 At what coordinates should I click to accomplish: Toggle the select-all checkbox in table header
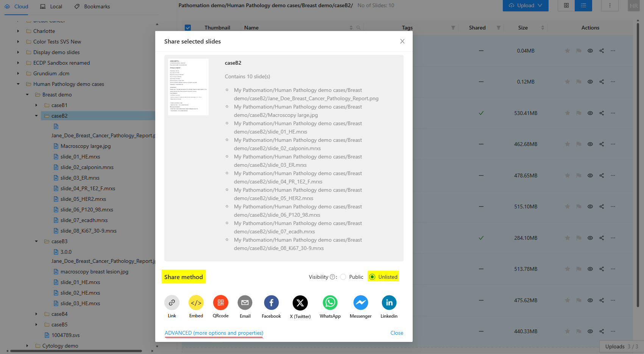(188, 28)
